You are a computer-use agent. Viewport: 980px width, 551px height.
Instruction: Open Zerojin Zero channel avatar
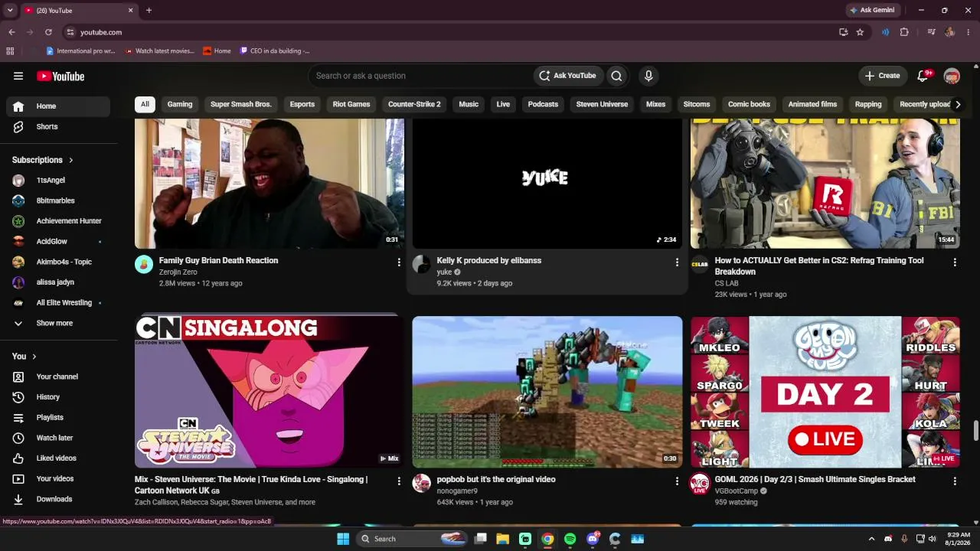tap(144, 264)
